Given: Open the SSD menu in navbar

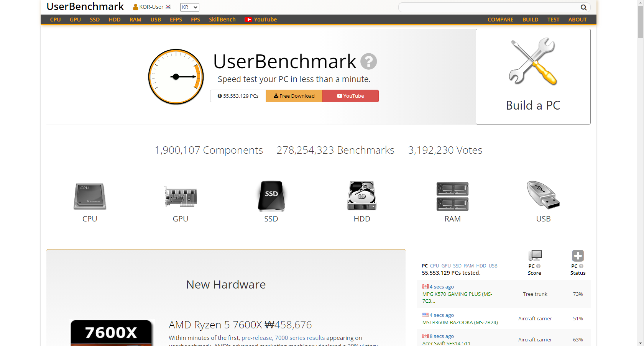Looking at the screenshot, I should point(95,20).
